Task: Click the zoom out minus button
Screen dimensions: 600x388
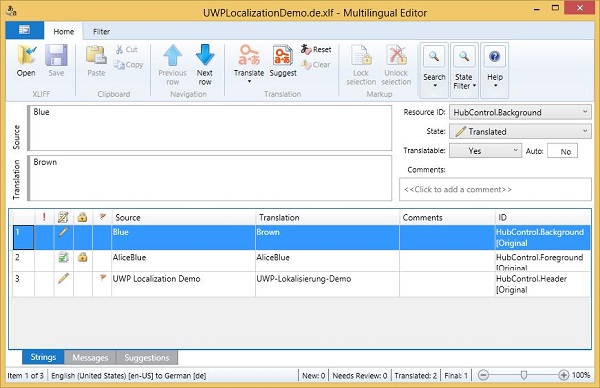Action: point(483,375)
